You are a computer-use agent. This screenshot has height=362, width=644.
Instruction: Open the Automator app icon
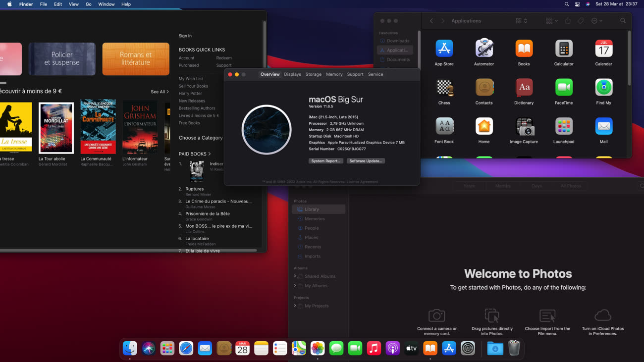(484, 49)
